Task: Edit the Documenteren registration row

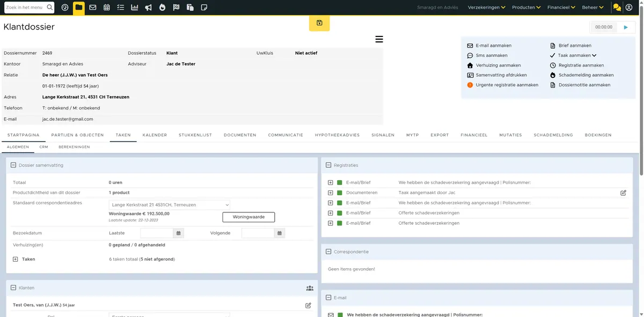Action: [623, 193]
